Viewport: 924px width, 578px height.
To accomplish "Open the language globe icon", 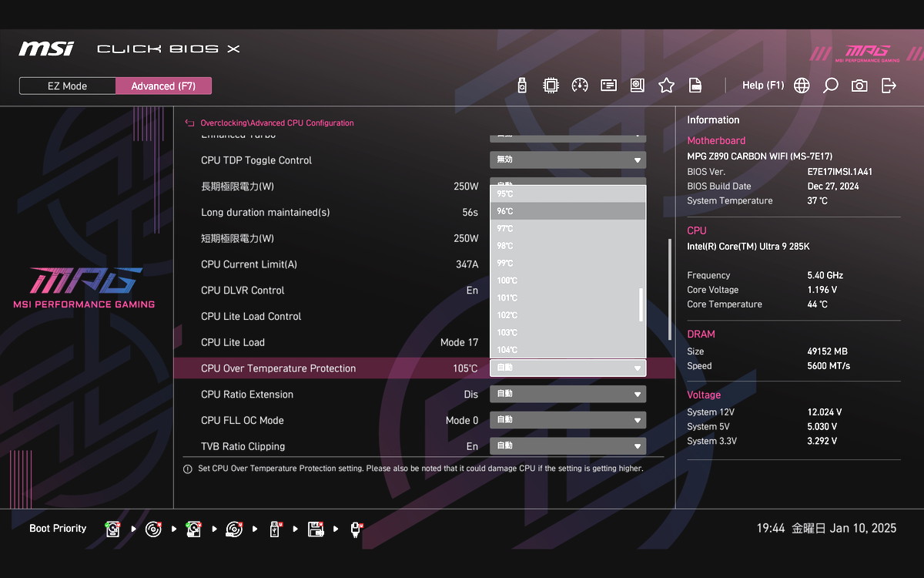I will pos(802,86).
